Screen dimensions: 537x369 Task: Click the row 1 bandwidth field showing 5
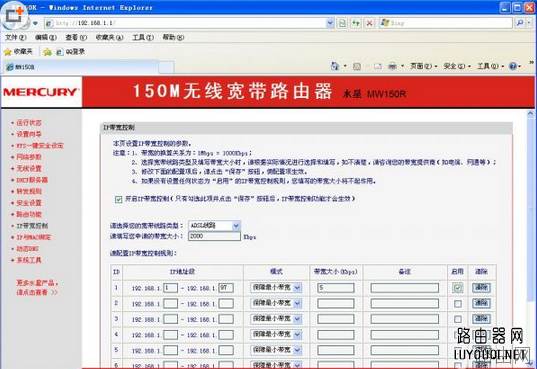[x=336, y=287]
